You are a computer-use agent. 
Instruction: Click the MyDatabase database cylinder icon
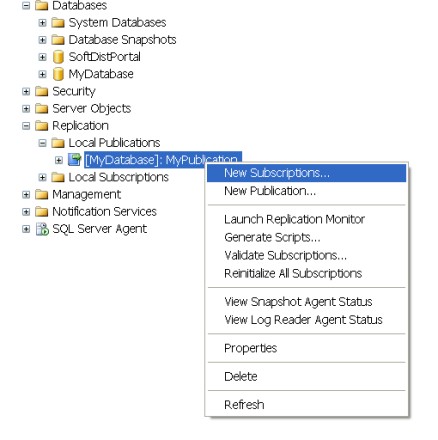click(58, 74)
